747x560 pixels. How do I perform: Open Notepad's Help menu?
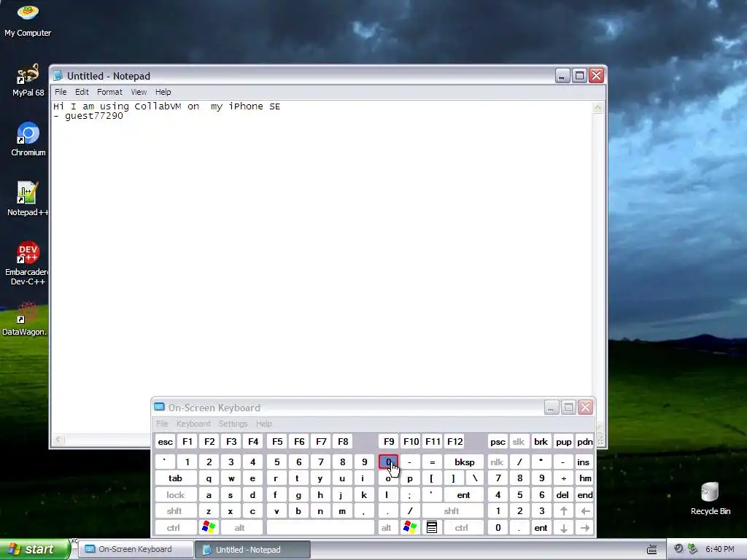point(163,92)
